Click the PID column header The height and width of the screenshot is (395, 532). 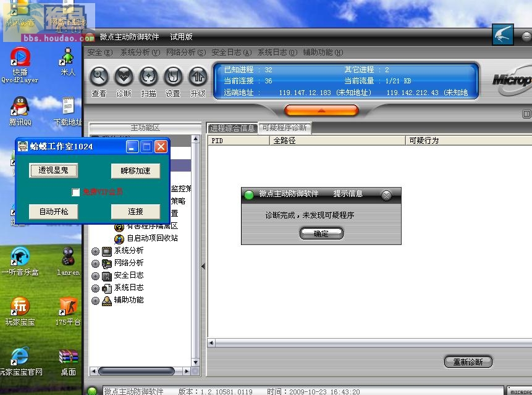pyautogui.click(x=239, y=141)
